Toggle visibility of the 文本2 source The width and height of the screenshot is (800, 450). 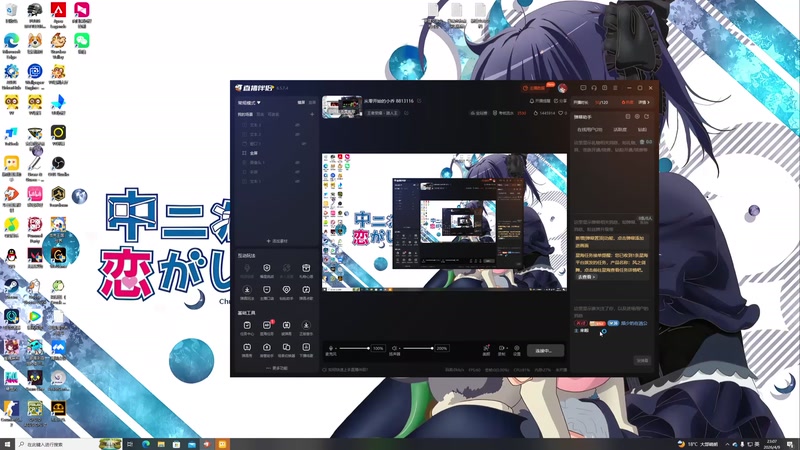pos(297,134)
